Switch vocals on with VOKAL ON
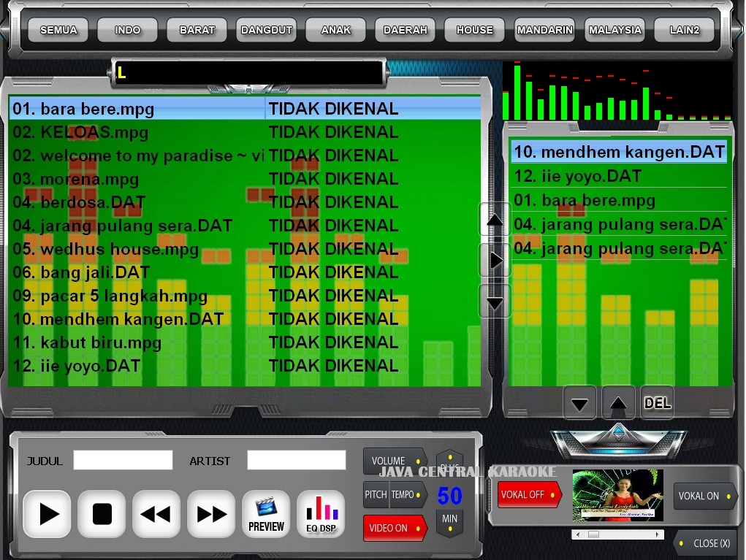The image size is (746, 560). click(705, 496)
